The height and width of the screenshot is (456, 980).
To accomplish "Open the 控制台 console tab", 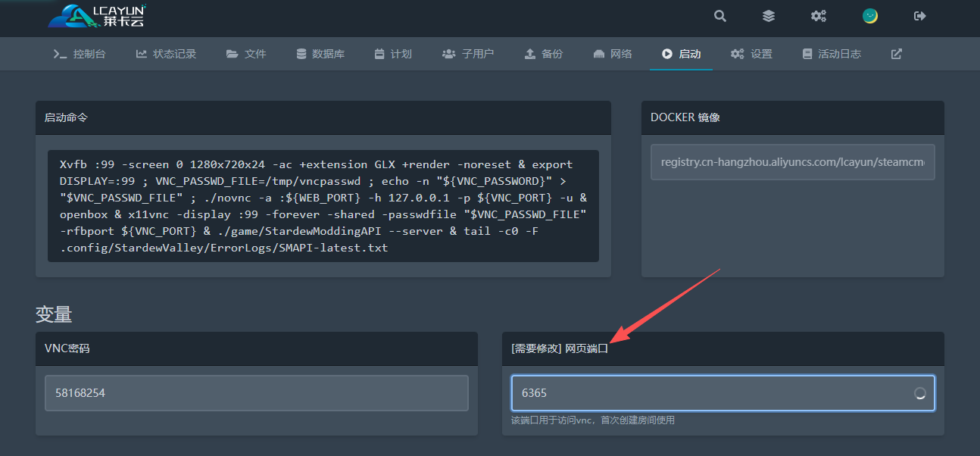I will point(80,54).
